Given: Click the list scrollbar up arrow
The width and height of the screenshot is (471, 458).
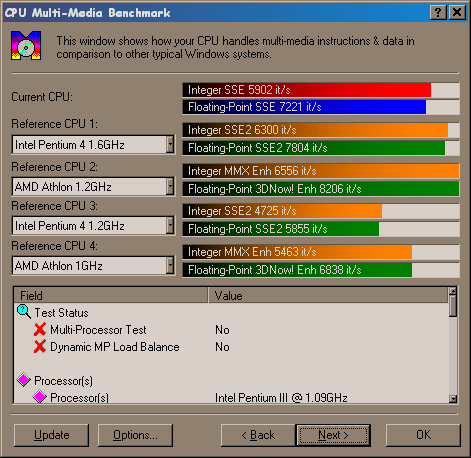Looking at the screenshot, I should point(453,291).
